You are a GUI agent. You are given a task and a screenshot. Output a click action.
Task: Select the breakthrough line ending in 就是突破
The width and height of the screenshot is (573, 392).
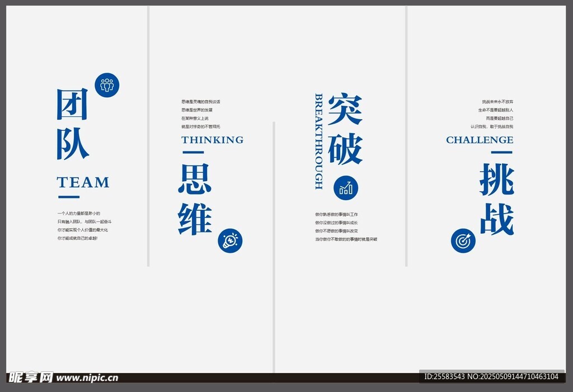point(346,240)
